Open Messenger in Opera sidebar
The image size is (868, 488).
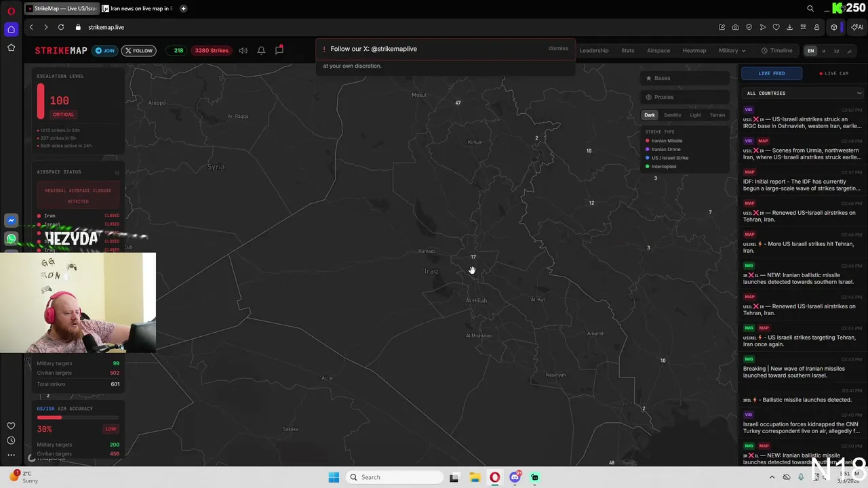(x=11, y=220)
